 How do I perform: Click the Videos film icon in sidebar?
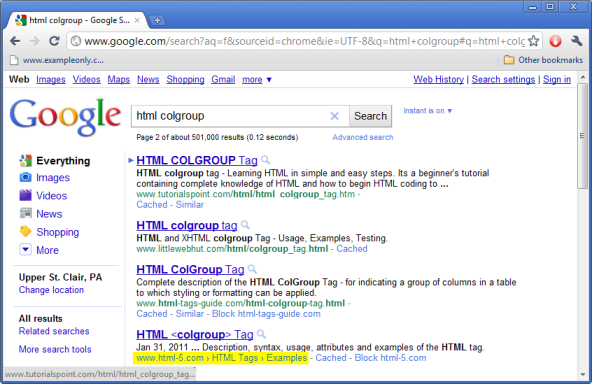tap(25, 195)
